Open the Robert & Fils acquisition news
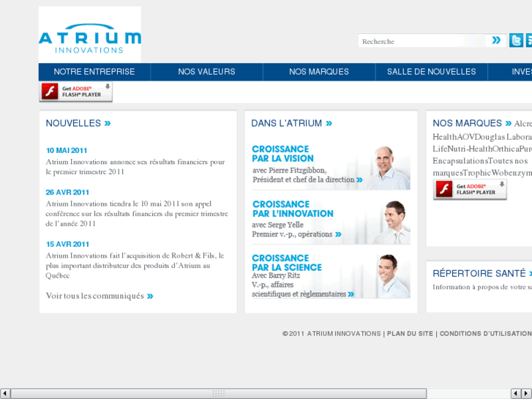The height and width of the screenshot is (399, 532). click(135, 266)
